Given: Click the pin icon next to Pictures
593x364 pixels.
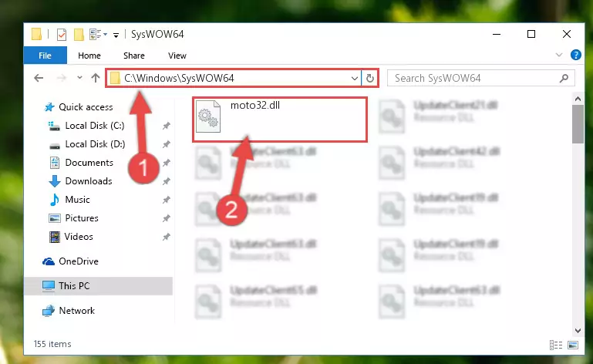Looking at the screenshot, I should 167,218.
